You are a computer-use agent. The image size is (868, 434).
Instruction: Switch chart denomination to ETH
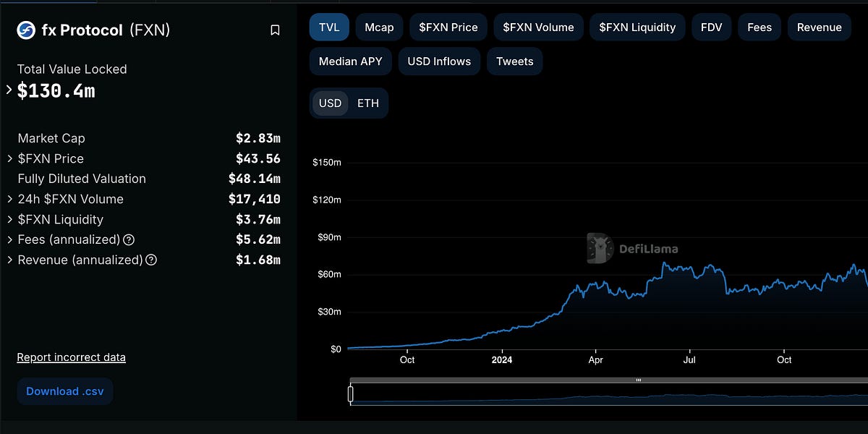[367, 103]
